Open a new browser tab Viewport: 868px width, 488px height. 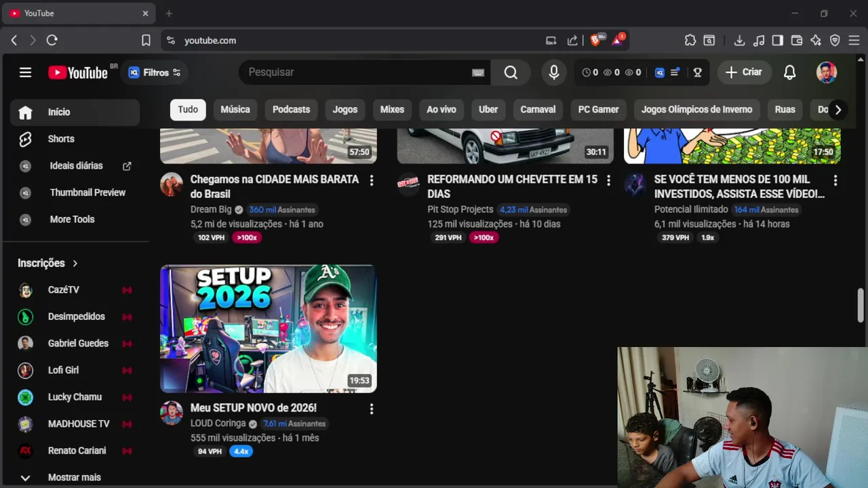click(169, 14)
